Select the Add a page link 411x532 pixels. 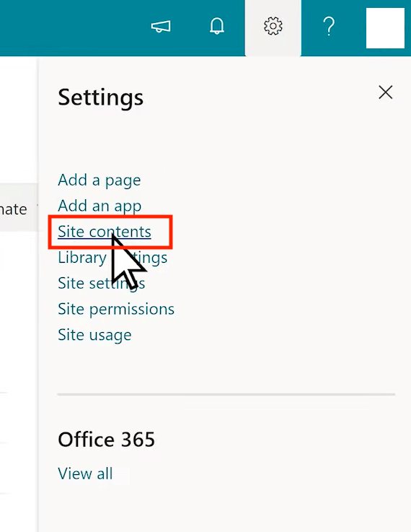(100, 180)
